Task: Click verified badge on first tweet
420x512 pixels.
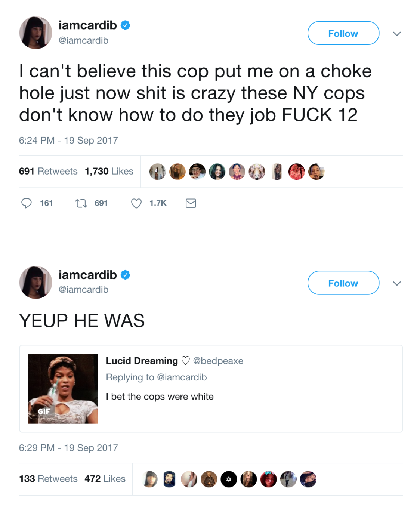Action: tap(126, 25)
